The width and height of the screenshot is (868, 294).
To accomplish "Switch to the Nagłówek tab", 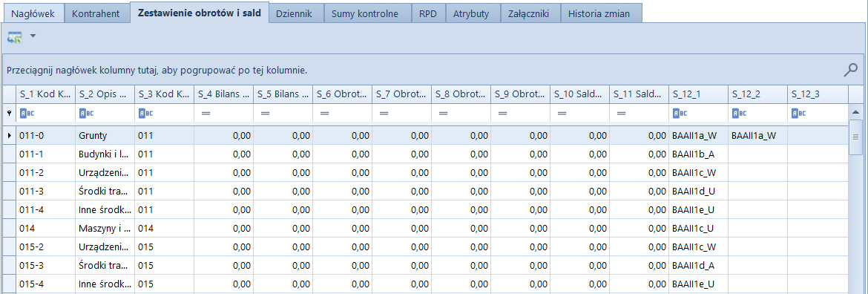I will [x=33, y=14].
